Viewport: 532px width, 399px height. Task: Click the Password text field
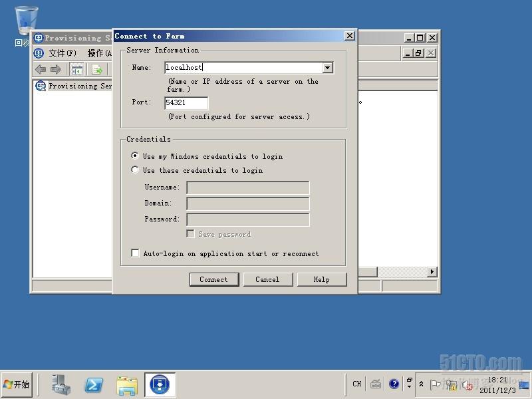click(248, 219)
